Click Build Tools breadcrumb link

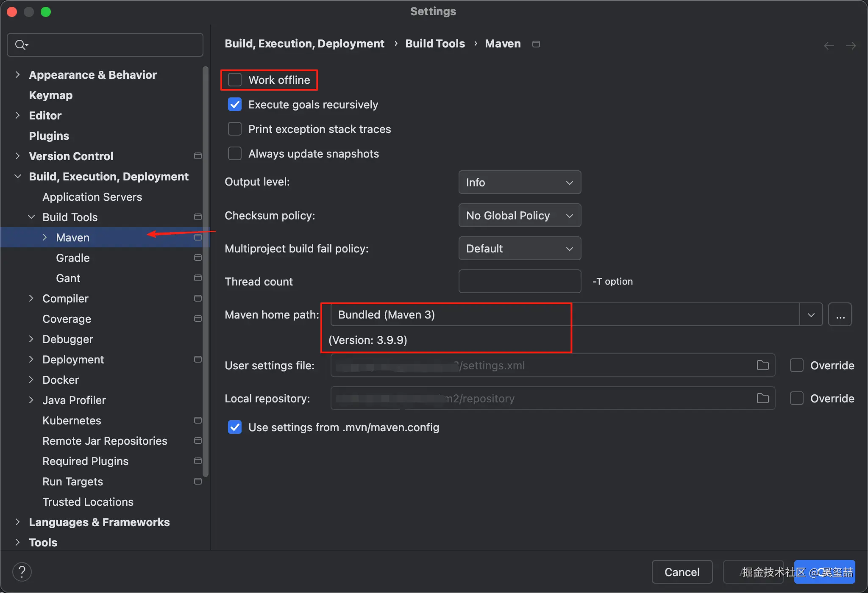click(x=435, y=44)
